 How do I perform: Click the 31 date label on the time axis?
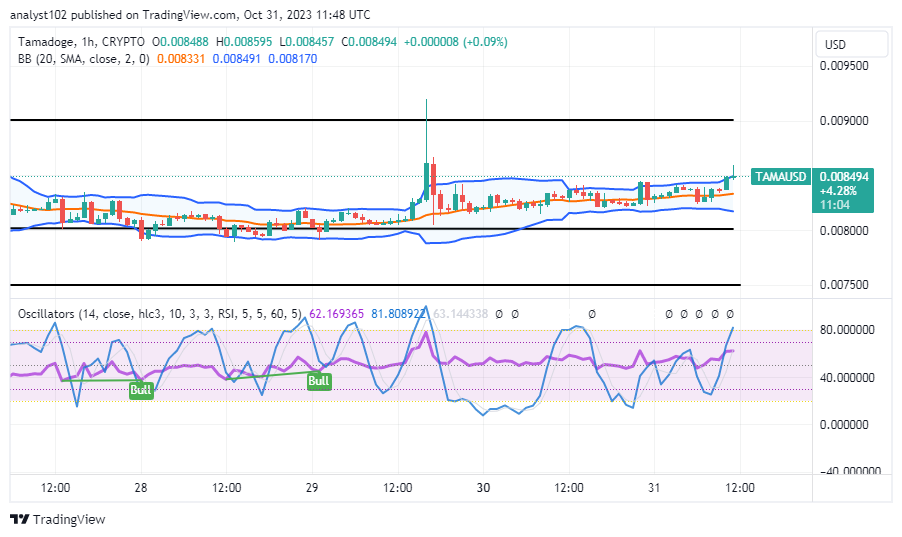coord(653,488)
